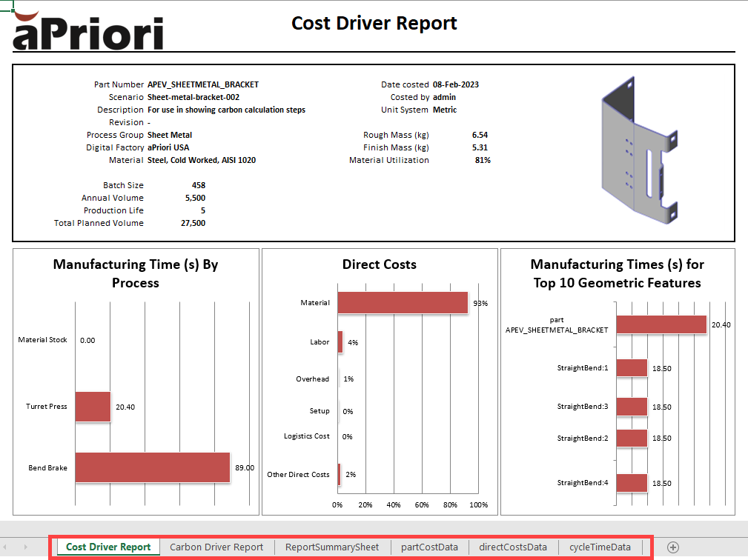This screenshot has height=560, width=748.
Task: Click the 100% axis tick in Direct Costs
Action: point(478,504)
